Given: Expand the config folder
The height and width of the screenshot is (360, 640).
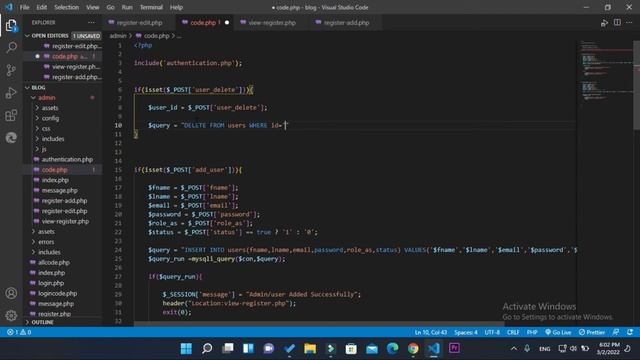Looking at the screenshot, I should click(50, 118).
